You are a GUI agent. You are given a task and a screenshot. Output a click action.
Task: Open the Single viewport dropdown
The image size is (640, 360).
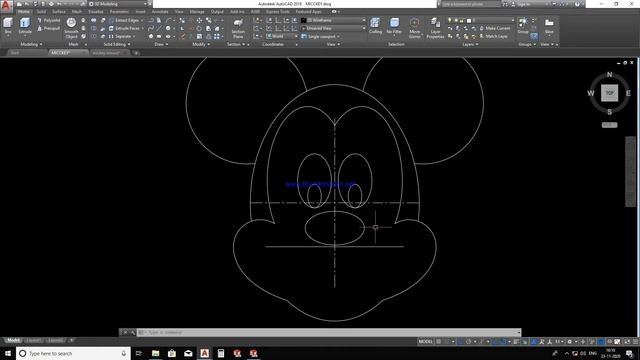pos(320,36)
